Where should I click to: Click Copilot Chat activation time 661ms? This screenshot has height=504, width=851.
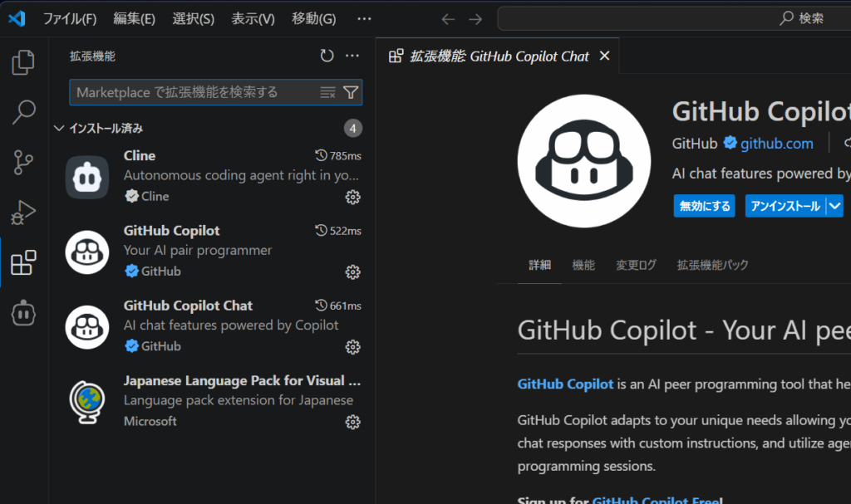[338, 306]
